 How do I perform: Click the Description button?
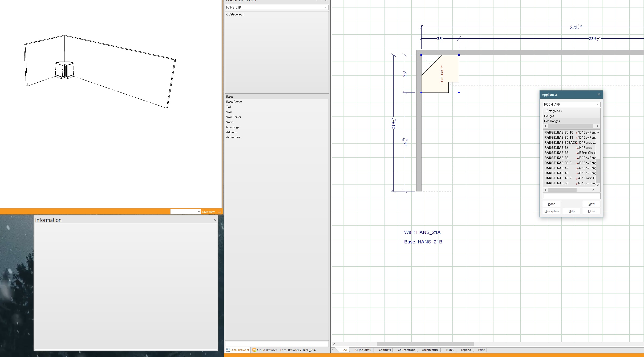coord(551,211)
